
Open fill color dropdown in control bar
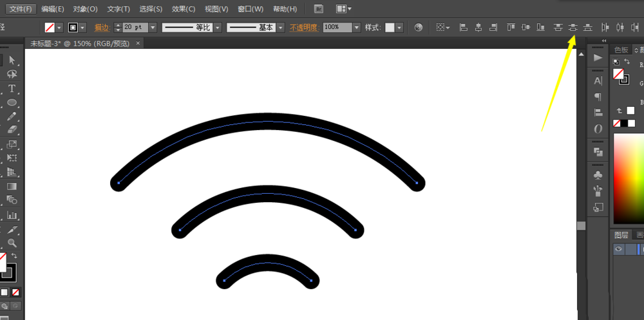click(59, 28)
